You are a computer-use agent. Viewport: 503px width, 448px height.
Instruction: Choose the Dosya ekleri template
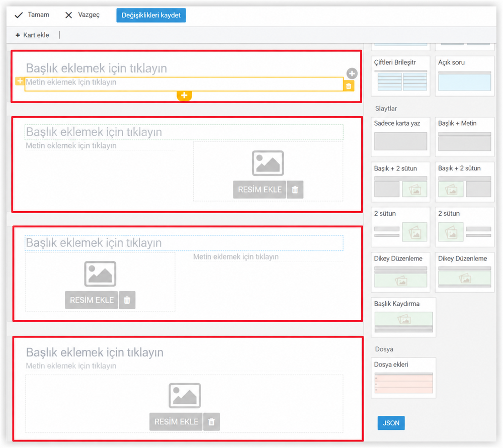tap(403, 378)
